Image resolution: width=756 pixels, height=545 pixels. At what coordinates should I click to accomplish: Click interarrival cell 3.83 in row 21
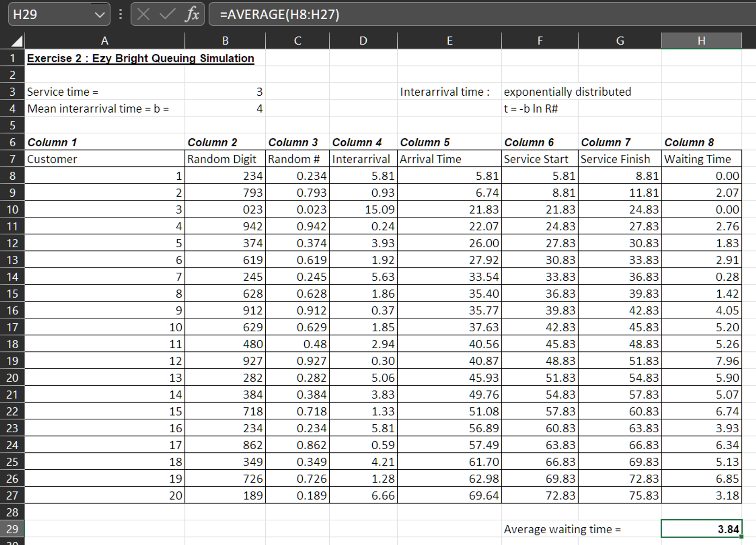363,394
